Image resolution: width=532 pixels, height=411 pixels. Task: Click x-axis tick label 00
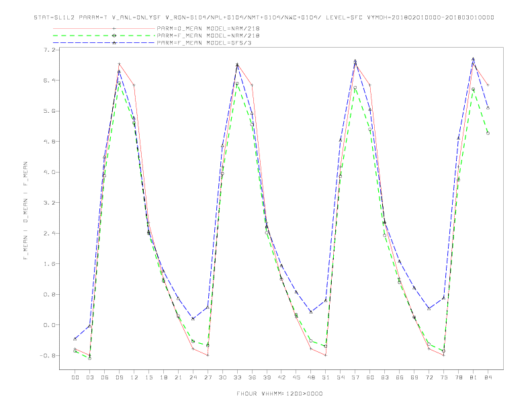(x=75, y=377)
